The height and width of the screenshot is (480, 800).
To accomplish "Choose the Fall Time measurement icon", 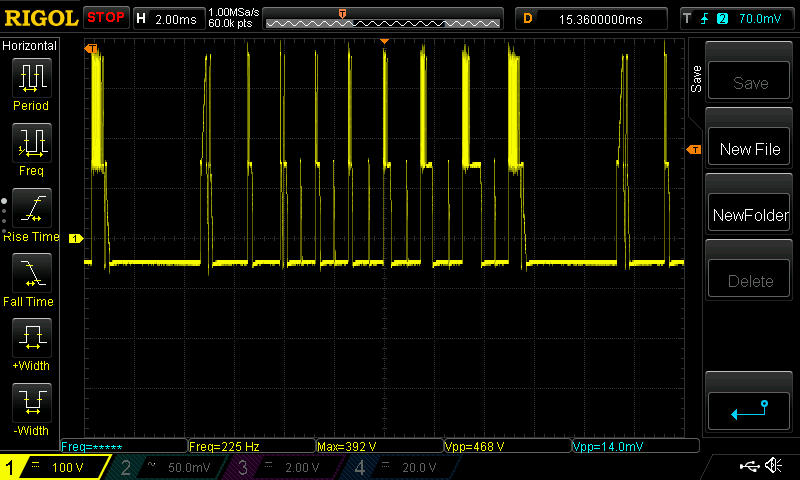I will tap(31, 273).
